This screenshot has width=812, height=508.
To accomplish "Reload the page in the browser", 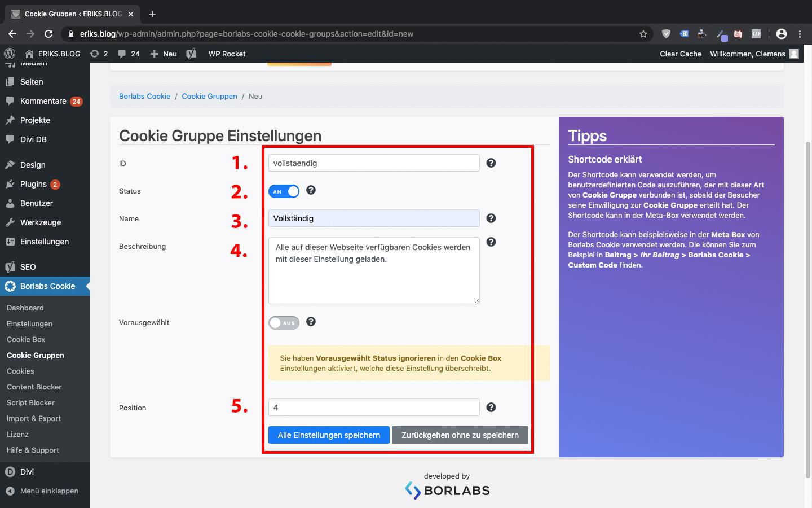I will [48, 34].
